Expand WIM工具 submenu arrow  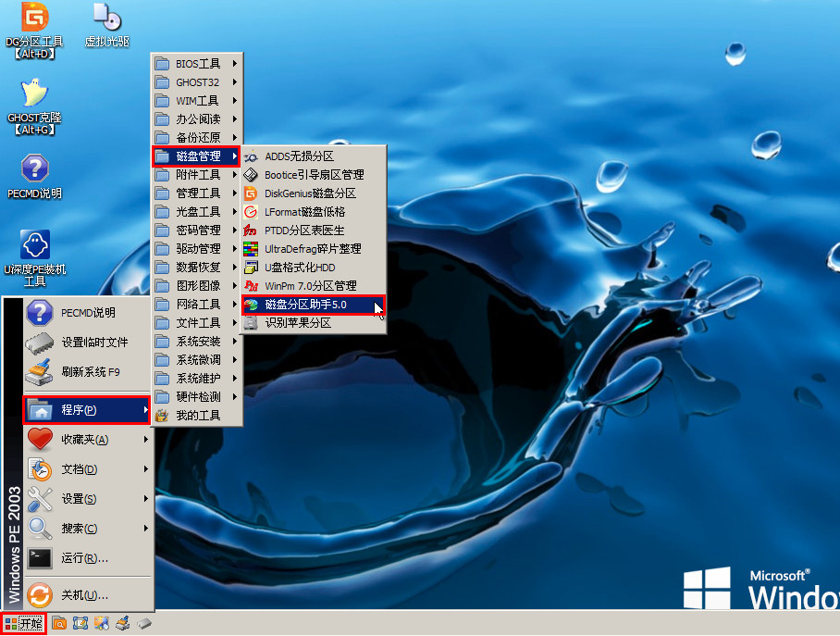coord(235,101)
